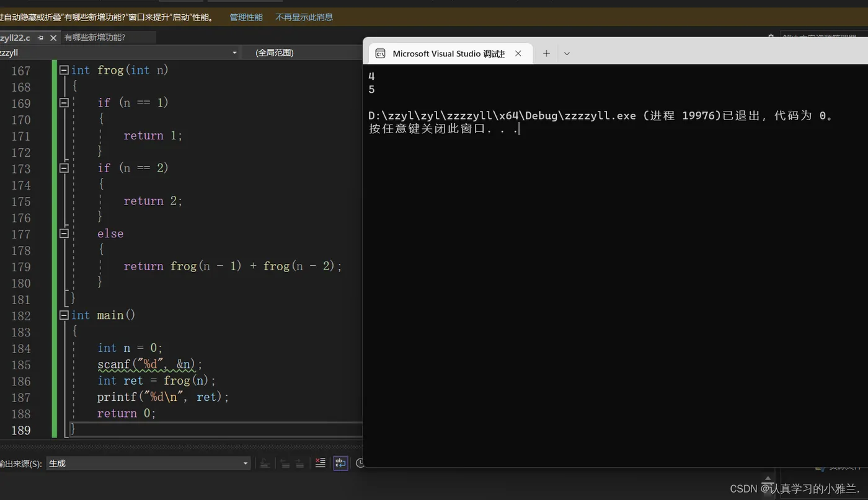Image resolution: width=868 pixels, height=500 pixels.
Task: Open the terminal profile dropdown chevron
Action: tap(567, 53)
